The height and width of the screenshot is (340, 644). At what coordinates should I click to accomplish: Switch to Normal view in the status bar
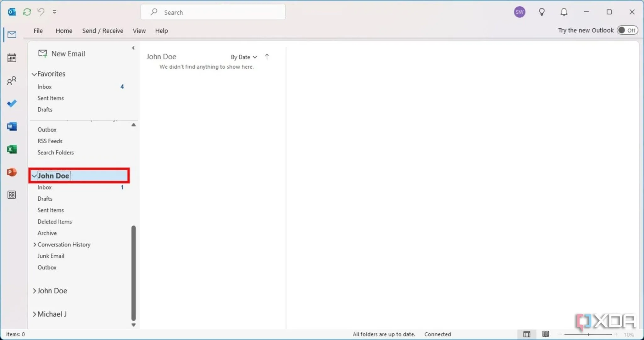pos(527,334)
